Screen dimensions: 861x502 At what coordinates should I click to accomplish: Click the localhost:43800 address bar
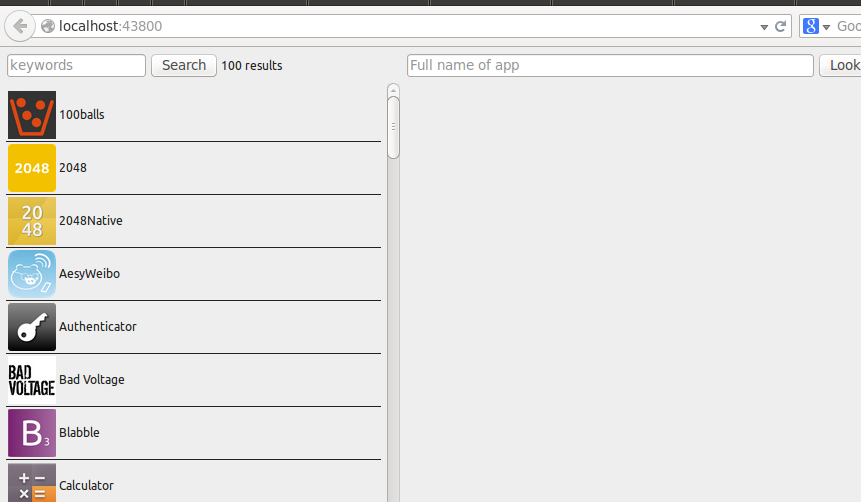coord(395,26)
